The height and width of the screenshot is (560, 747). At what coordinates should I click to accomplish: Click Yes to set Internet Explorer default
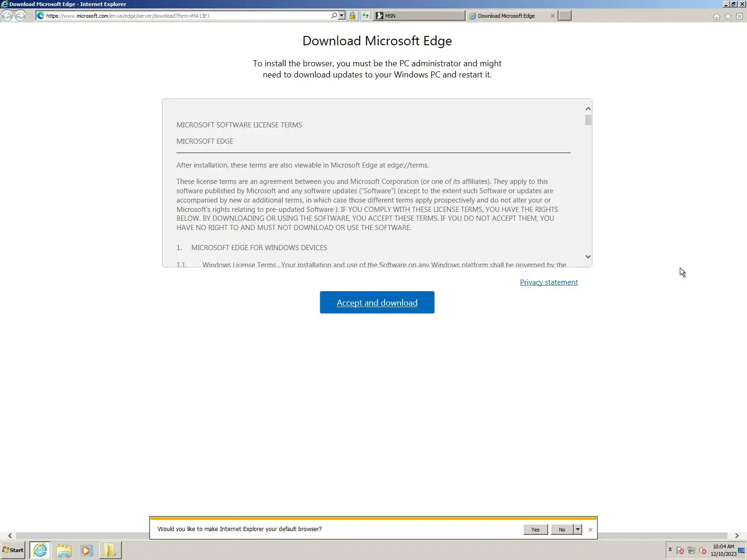[536, 529]
